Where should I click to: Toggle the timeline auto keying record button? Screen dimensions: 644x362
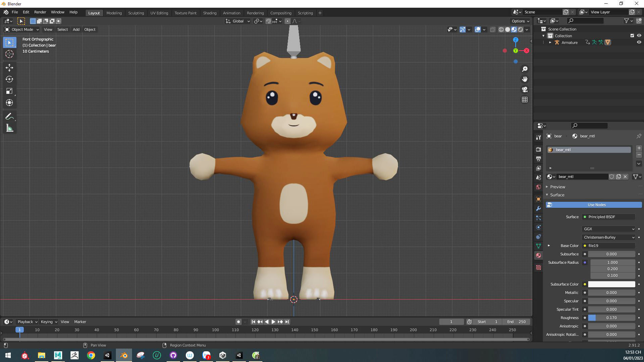pyautogui.click(x=238, y=322)
